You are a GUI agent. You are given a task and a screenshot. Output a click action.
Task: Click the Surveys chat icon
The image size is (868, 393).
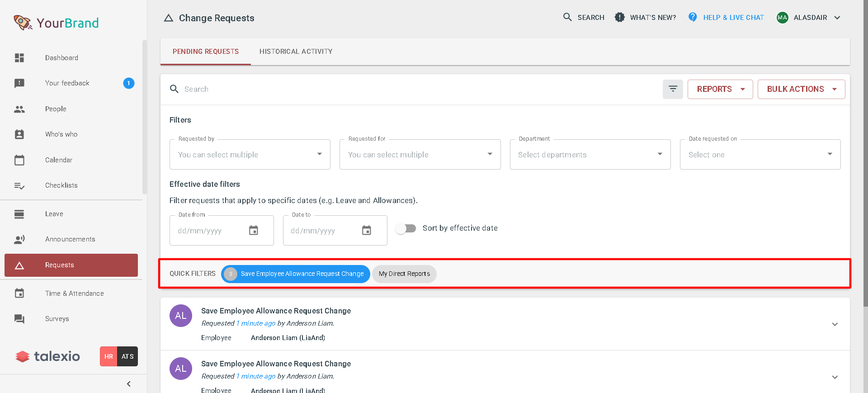tap(19, 319)
